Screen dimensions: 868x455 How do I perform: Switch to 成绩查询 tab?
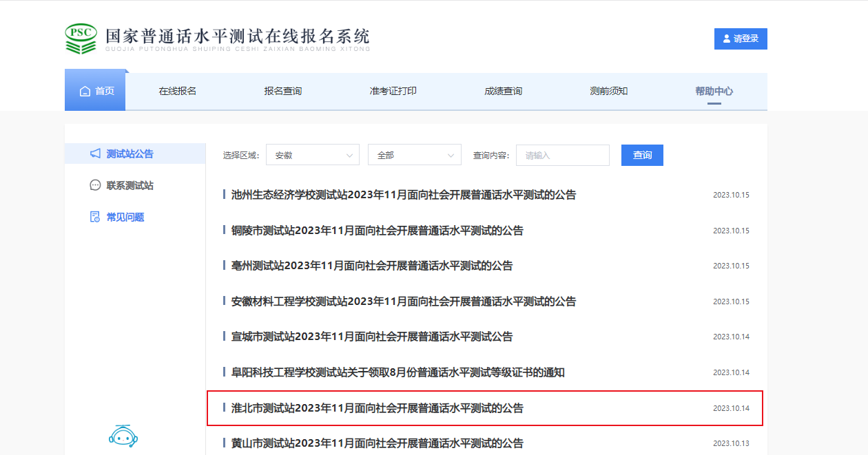[x=503, y=91]
